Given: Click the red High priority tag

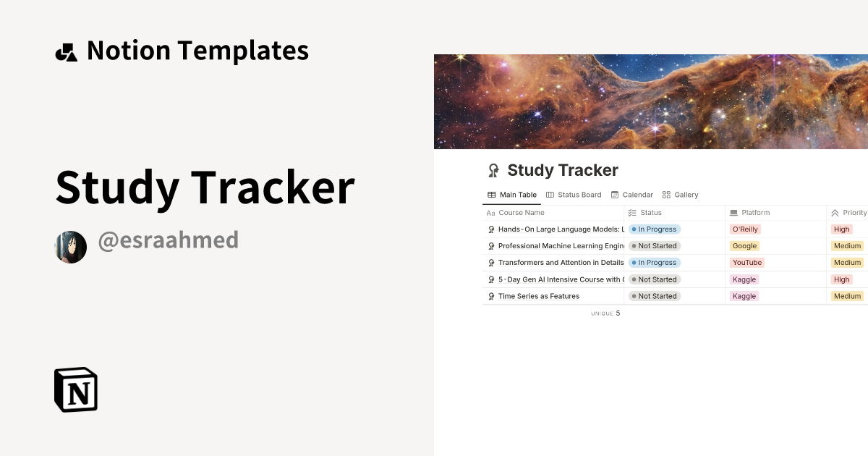Looking at the screenshot, I should [841, 229].
